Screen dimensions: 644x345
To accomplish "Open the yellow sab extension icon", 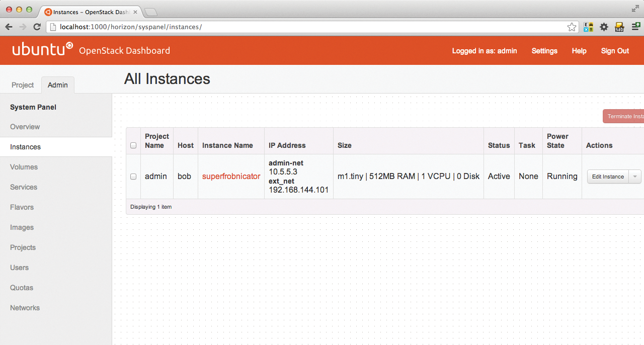I will (x=619, y=27).
